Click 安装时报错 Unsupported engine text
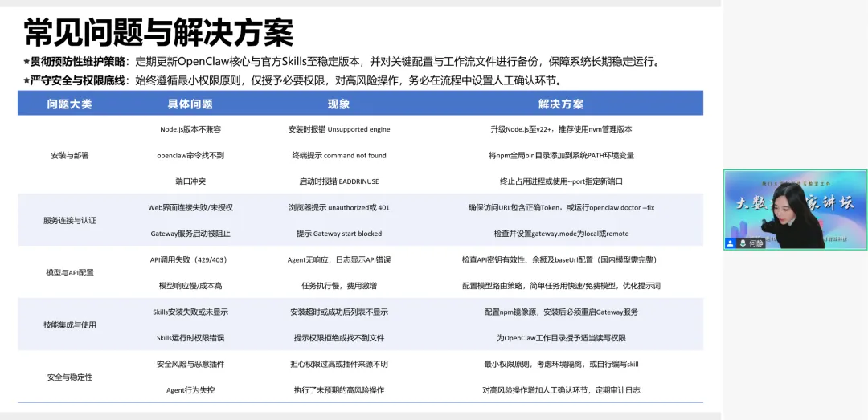 (339, 129)
